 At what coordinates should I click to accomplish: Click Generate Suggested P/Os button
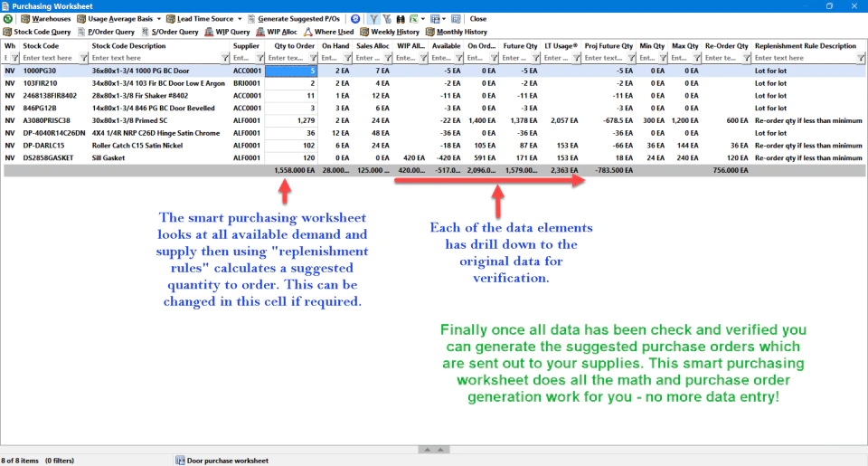tap(293, 19)
